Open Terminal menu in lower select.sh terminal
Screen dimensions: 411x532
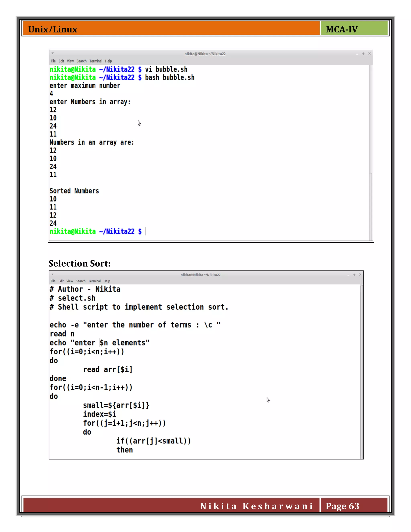[94, 281]
